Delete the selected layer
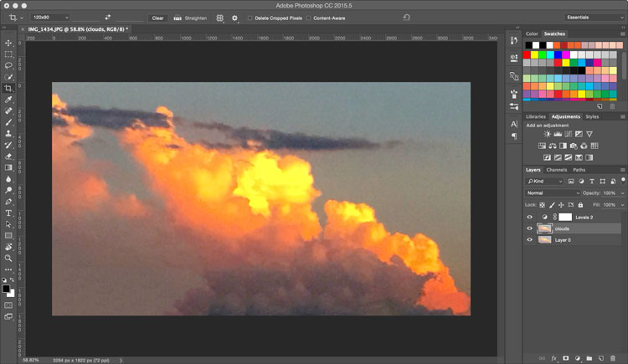The image size is (628, 364). tap(613, 358)
